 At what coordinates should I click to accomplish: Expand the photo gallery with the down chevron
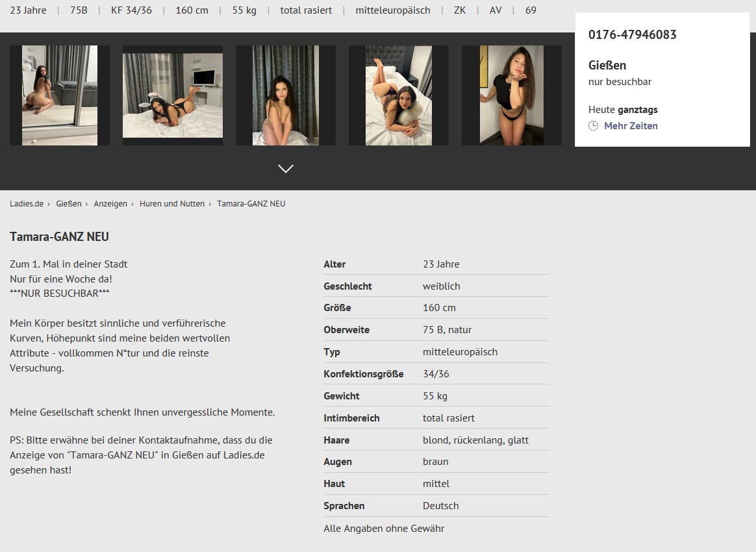coord(286,169)
